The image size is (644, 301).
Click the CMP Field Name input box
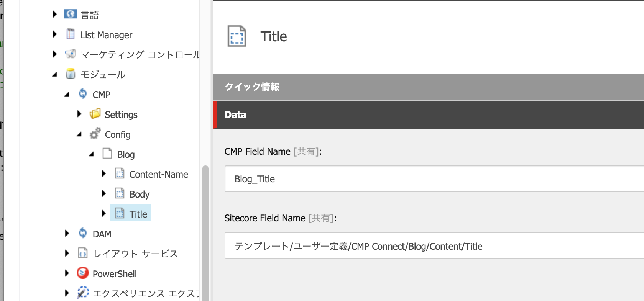click(434, 179)
